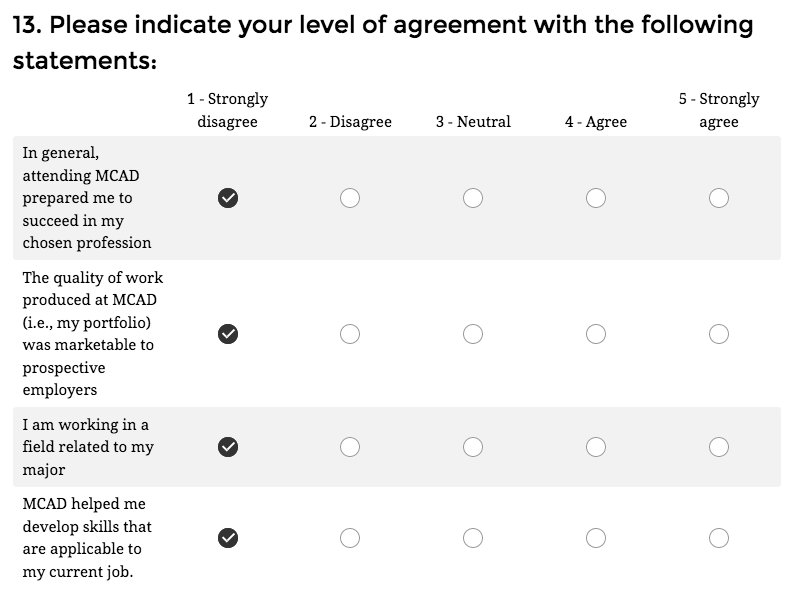Pick 'Disagree' for succeed in my chosen profession

point(350,198)
